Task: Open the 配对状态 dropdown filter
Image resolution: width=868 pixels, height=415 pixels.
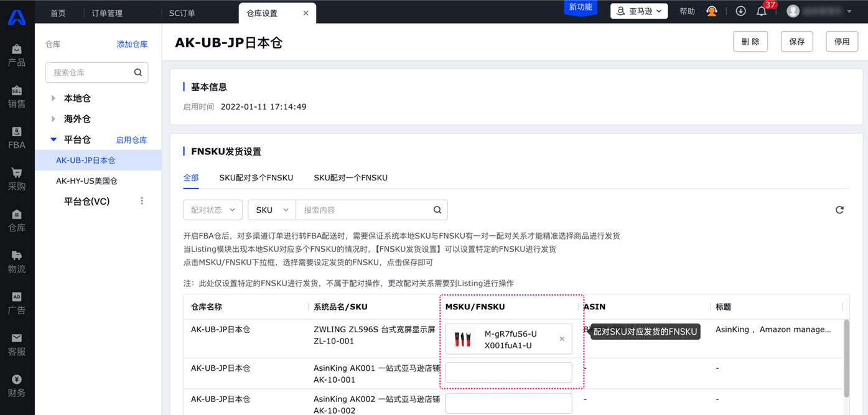Action: pos(213,210)
